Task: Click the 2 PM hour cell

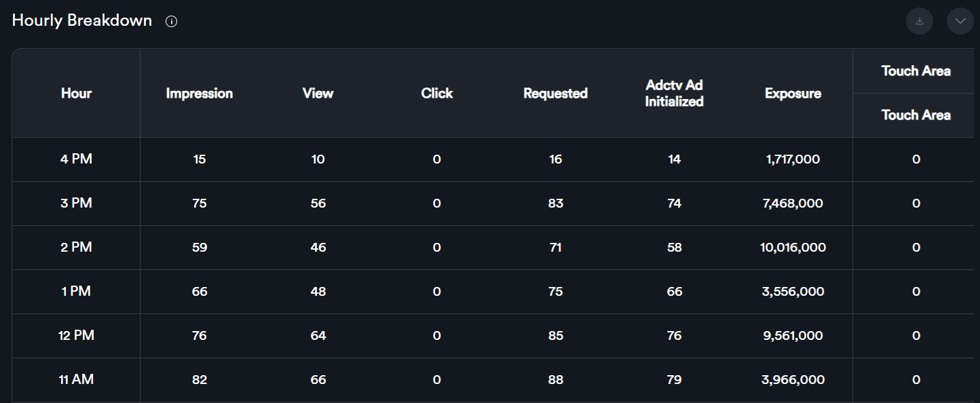Action: tap(76, 248)
